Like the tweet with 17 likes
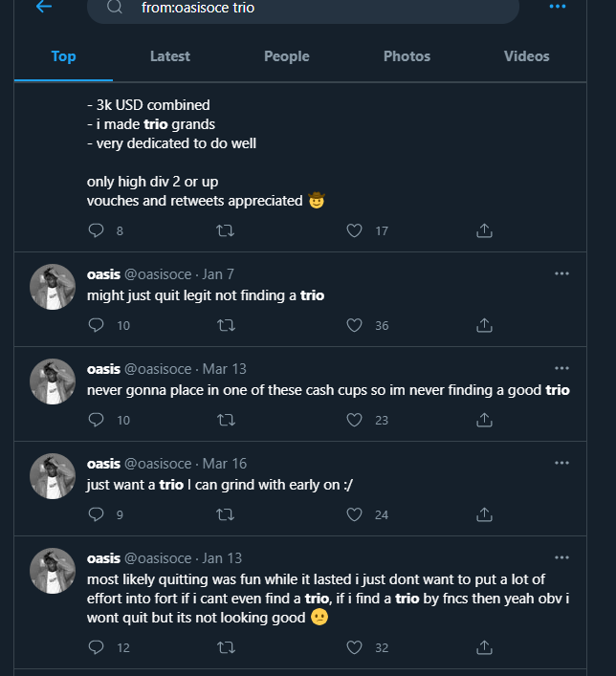The height and width of the screenshot is (676, 616). point(355,230)
